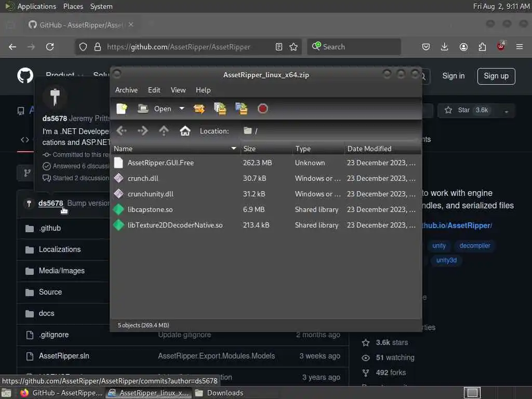Open the docs folder in repository
Image resolution: width=532 pixels, height=399 pixels.
pyautogui.click(x=46, y=313)
